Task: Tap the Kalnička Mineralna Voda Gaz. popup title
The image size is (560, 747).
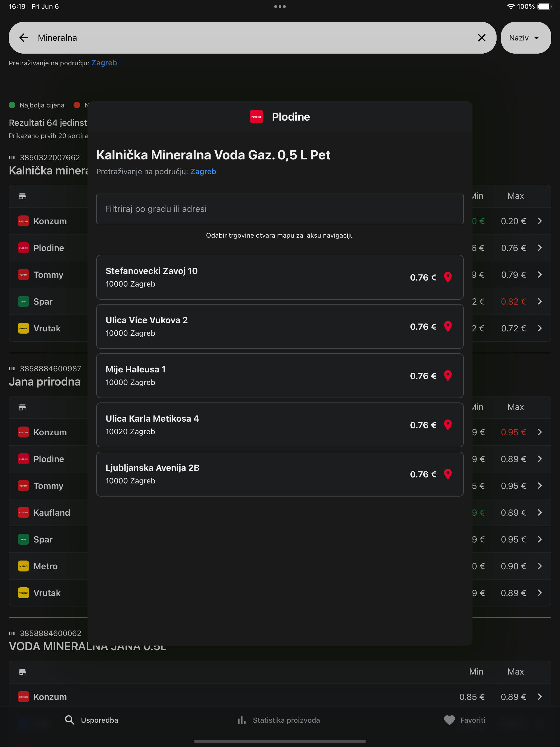Action: pos(213,155)
